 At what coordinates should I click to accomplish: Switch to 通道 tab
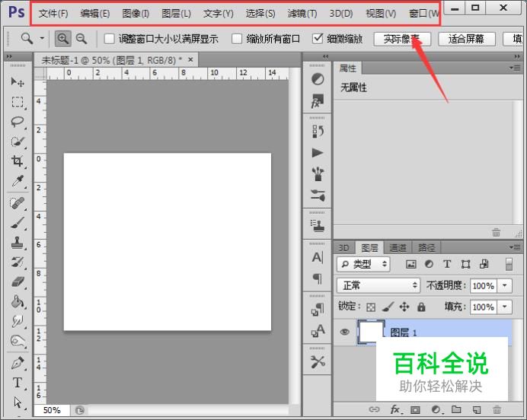(398, 248)
